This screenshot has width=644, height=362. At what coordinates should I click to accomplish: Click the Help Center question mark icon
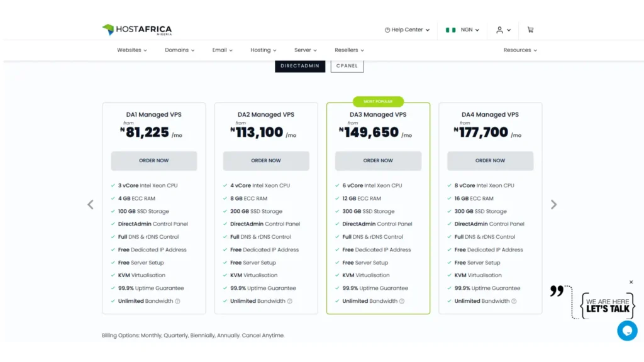tap(387, 30)
